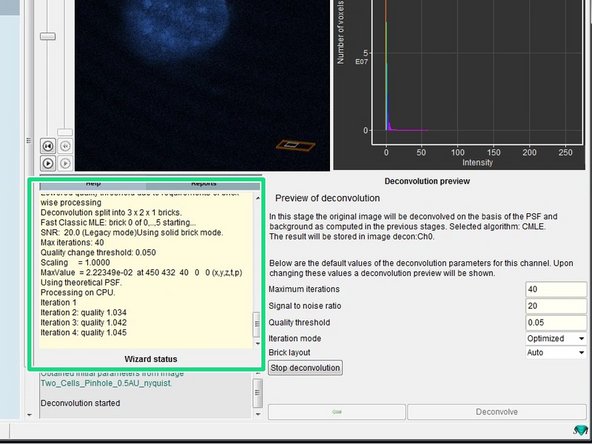Click the Wizard status log scrollbar thumb

(257, 324)
